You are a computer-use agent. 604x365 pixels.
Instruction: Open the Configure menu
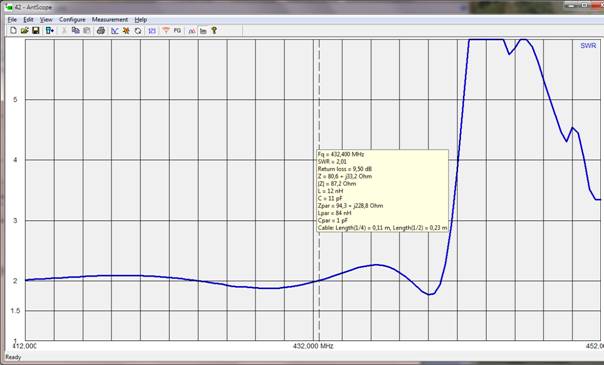coord(72,20)
